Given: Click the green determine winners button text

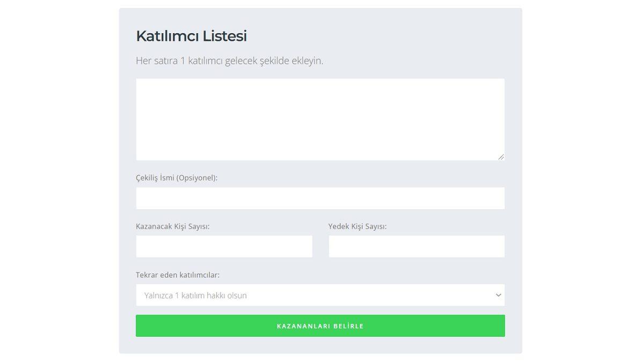Looking at the screenshot, I should [x=320, y=326].
